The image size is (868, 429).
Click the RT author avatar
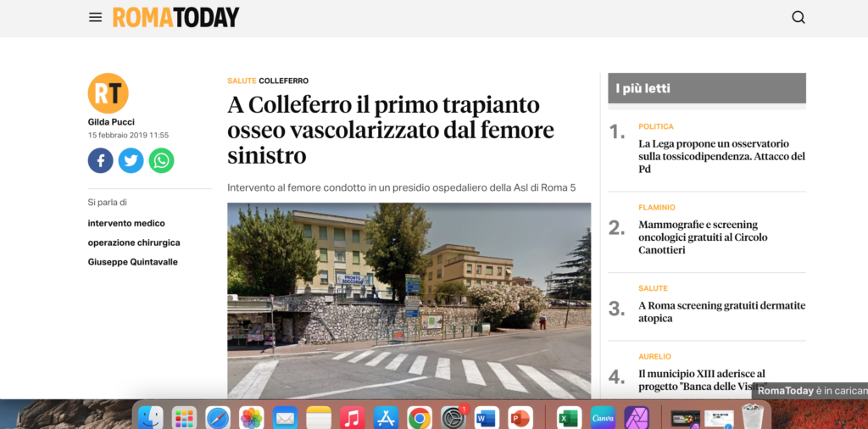tap(108, 93)
